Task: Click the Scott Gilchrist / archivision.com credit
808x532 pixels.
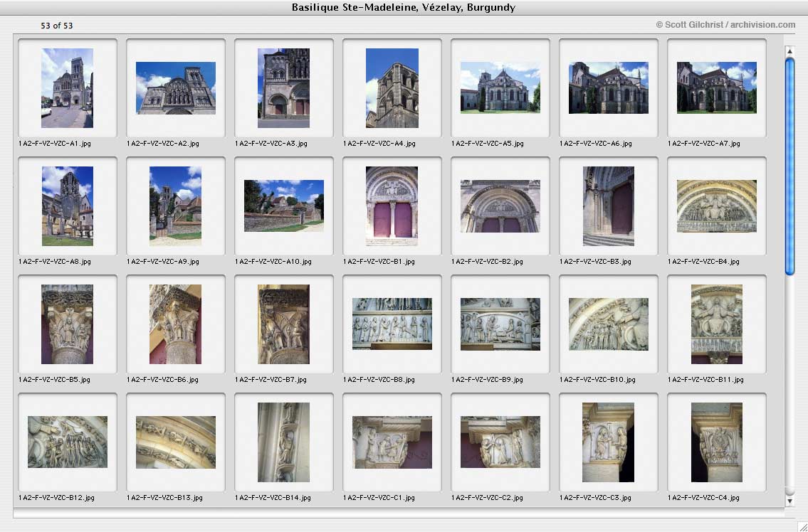Action: pos(725,25)
